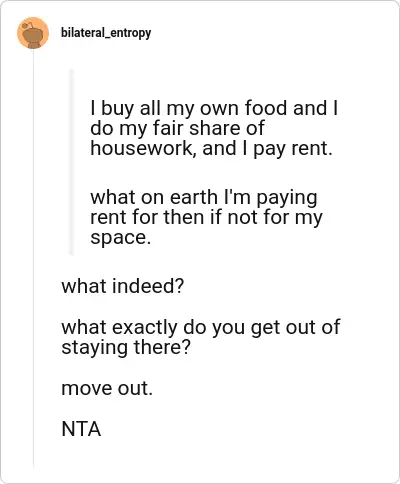Viewport: 400px width, 484px height.
Task: Click the "move out." line
Action: (x=107, y=388)
